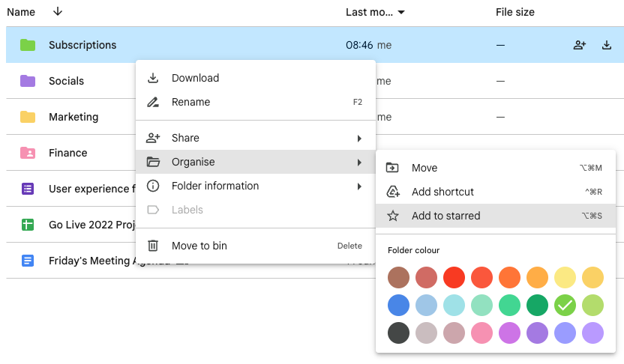Toggle Name sort direction arrow
624x364 pixels.
pyautogui.click(x=58, y=11)
